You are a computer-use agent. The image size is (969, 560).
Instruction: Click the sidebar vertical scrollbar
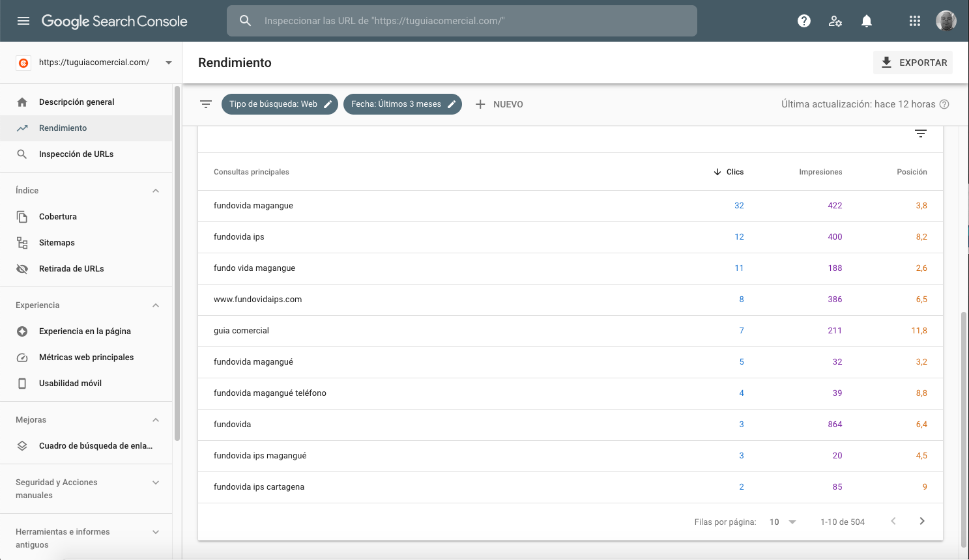pos(177,264)
